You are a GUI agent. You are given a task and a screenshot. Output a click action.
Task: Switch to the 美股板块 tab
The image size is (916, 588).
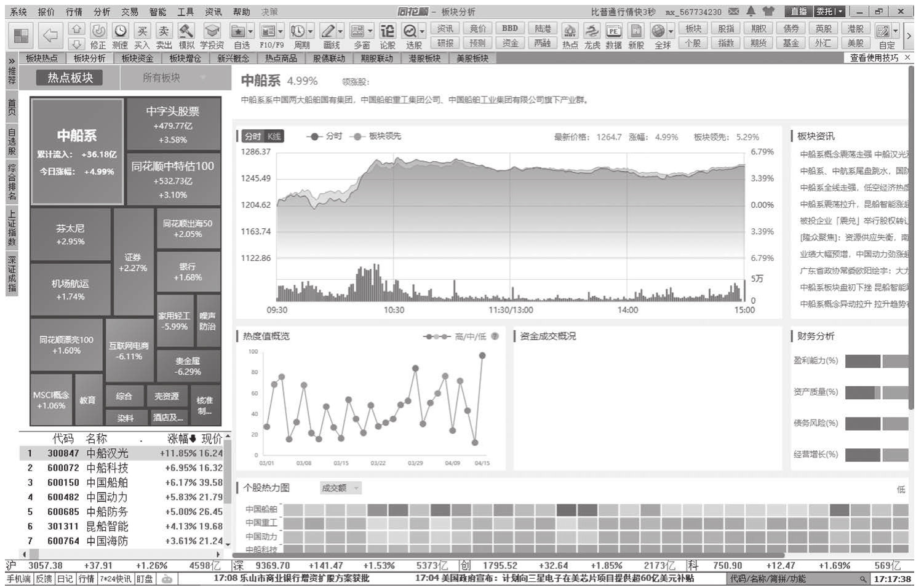pyautogui.click(x=472, y=58)
